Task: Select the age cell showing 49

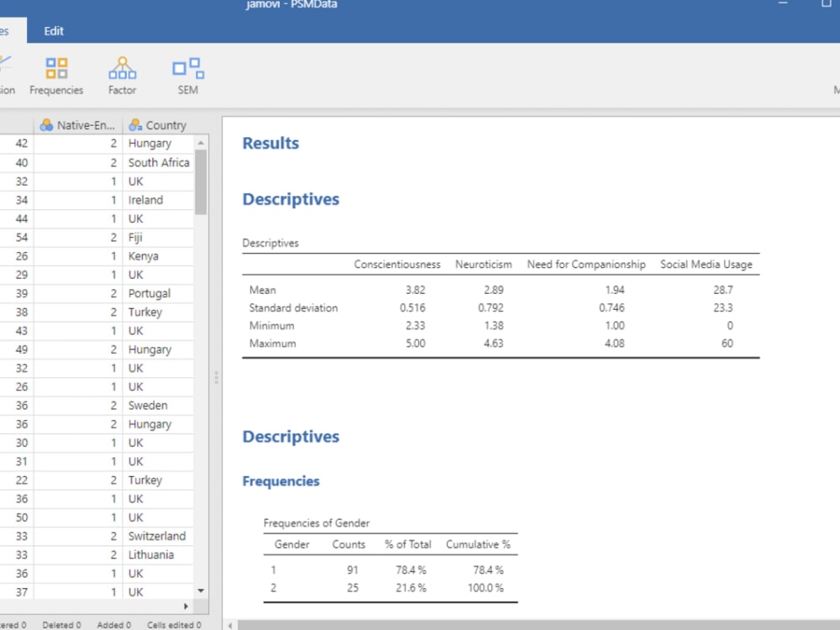Action: [17, 349]
